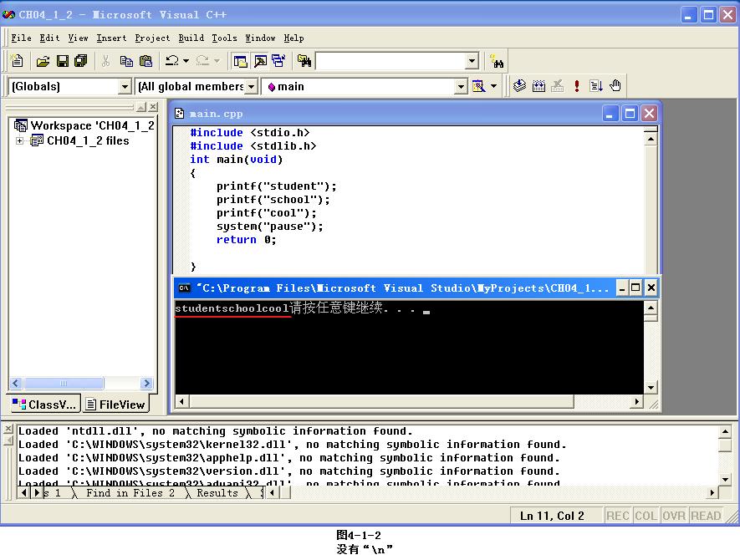The height and width of the screenshot is (560, 740).
Task: Toggle the Workspace window toolbar button
Action: [x=241, y=61]
